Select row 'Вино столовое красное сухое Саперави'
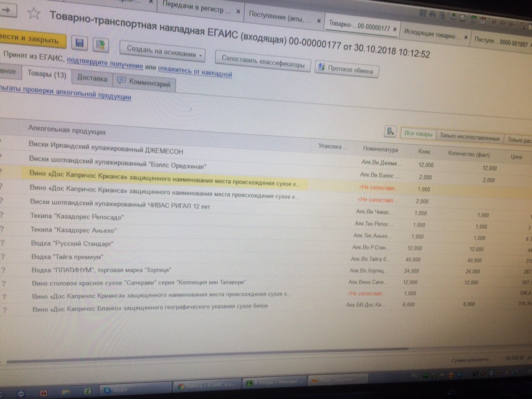 [265, 282]
